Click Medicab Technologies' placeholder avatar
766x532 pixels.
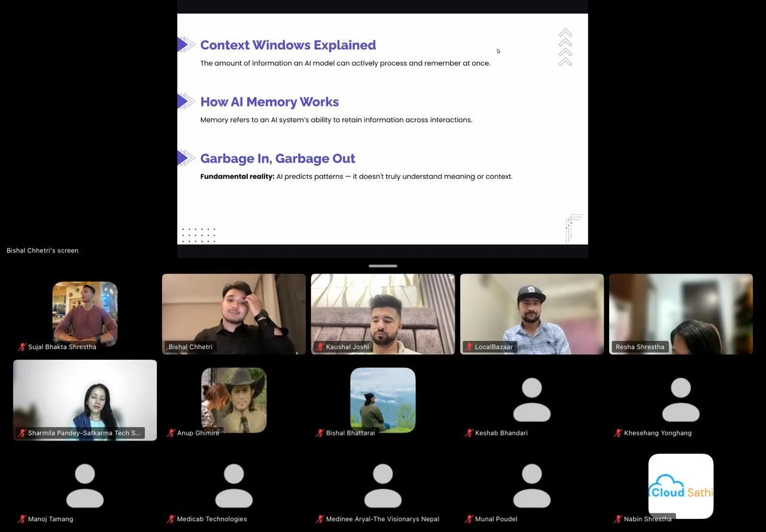coord(234,486)
